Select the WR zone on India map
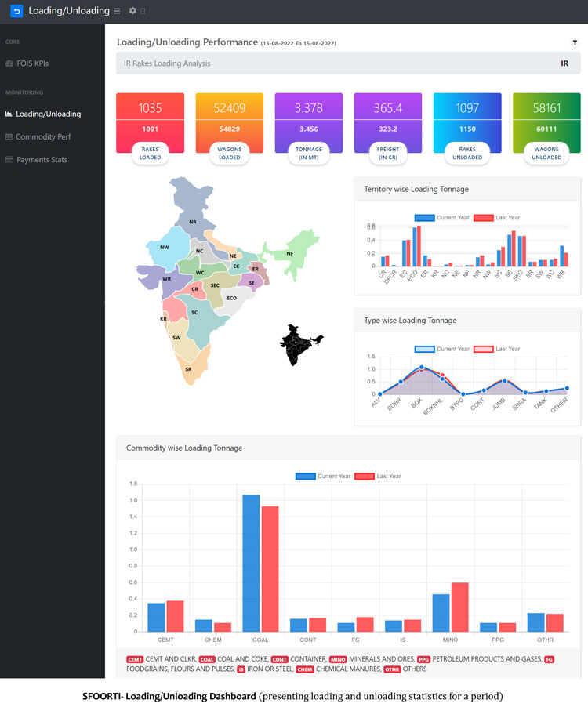Screen dimensions: 588x707 pyautogui.click(x=166, y=279)
